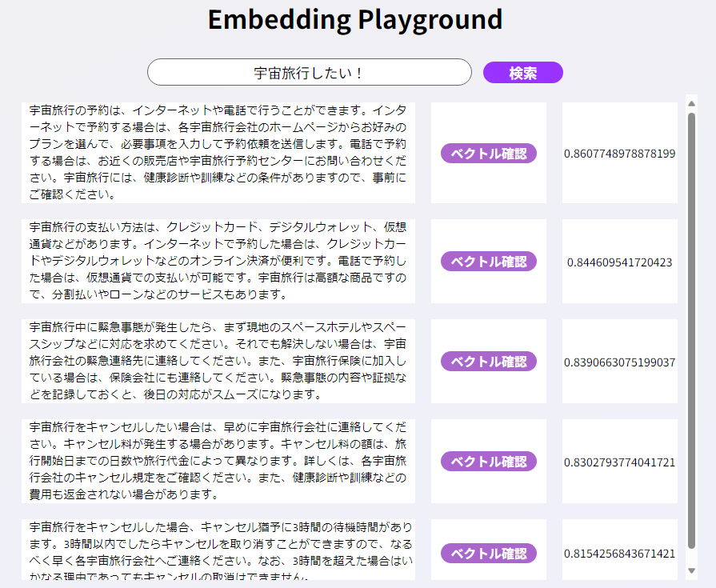Viewport: 716px width, 588px height.
Task: Select the similarity score 0.8390663075199037
Action: coord(619,361)
